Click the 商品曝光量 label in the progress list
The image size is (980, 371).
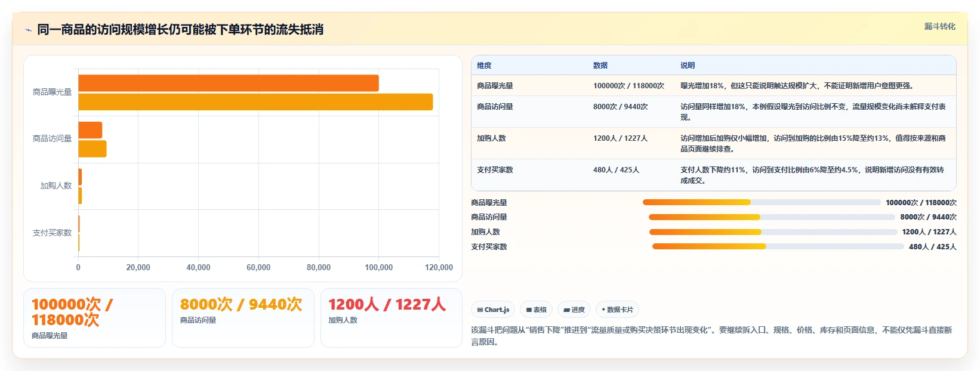[489, 203]
